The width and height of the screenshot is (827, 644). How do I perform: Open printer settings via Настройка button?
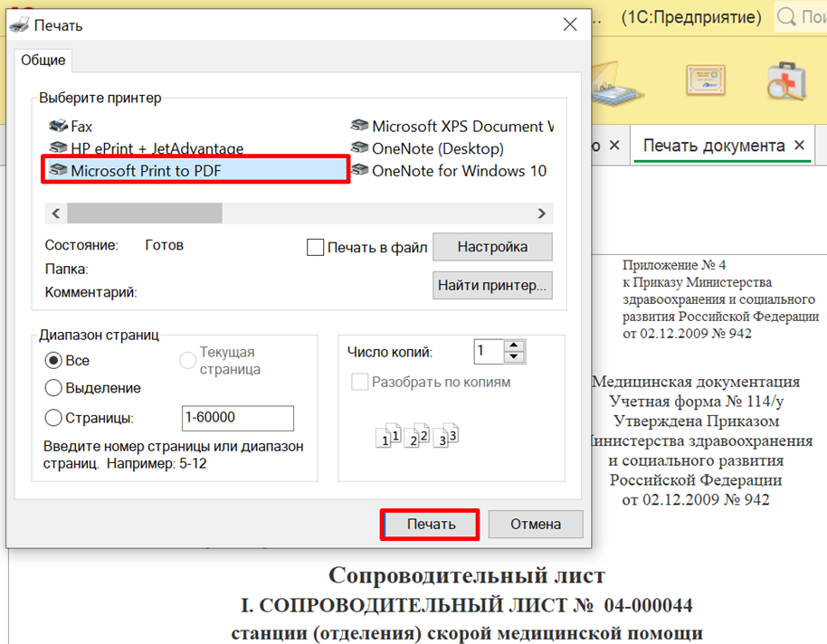[x=492, y=246]
